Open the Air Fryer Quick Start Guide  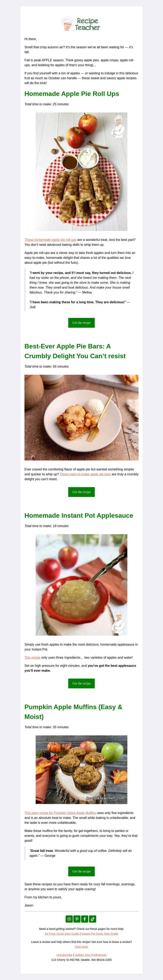(62, 934)
